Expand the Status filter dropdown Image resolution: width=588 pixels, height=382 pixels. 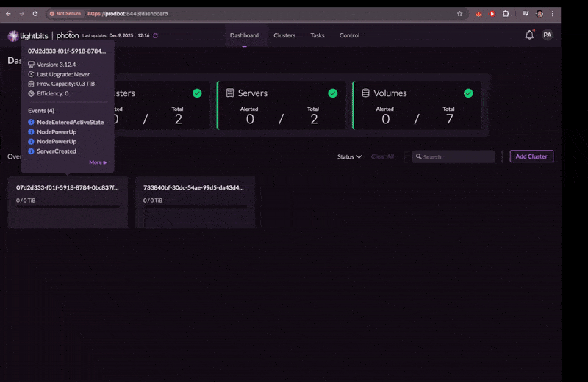click(350, 156)
